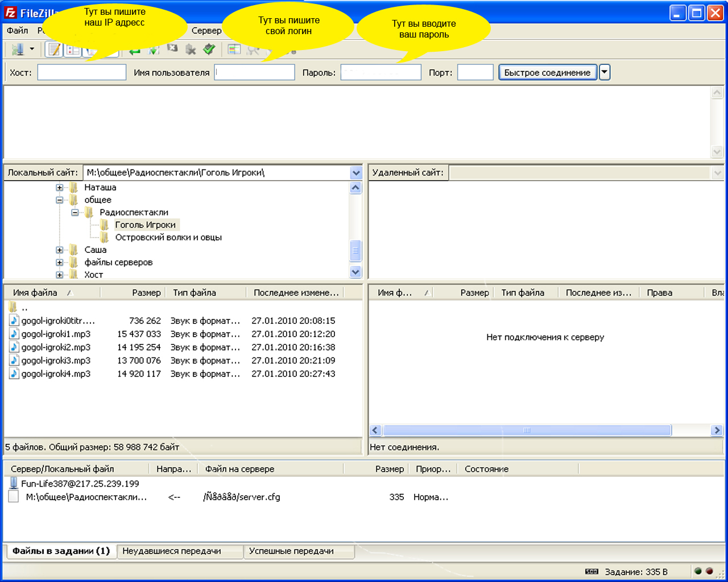
Task: Expand the Хост folder node
Action: coord(59,275)
